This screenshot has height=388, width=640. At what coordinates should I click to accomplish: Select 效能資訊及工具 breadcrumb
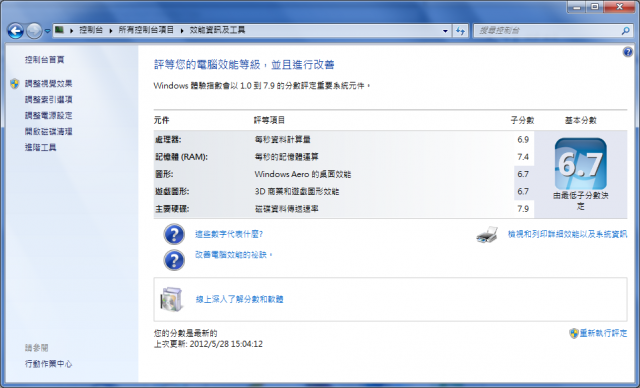(217, 30)
